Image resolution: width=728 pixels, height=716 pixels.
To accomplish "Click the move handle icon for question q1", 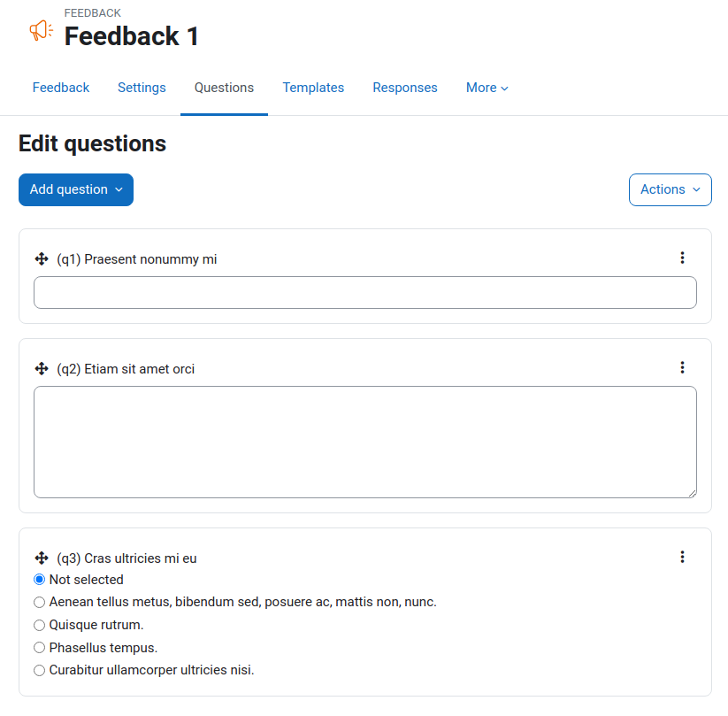I will [x=42, y=258].
